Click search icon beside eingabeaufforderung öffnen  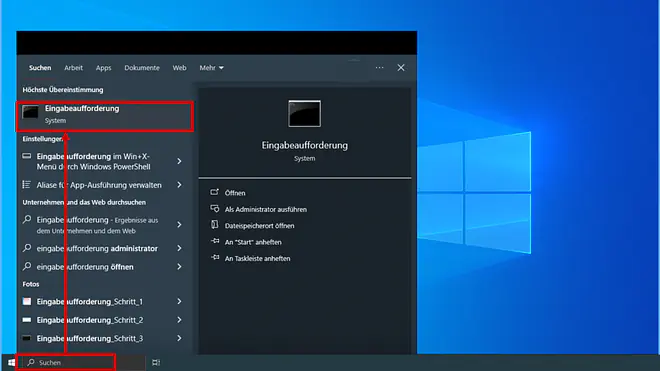[x=27, y=266]
